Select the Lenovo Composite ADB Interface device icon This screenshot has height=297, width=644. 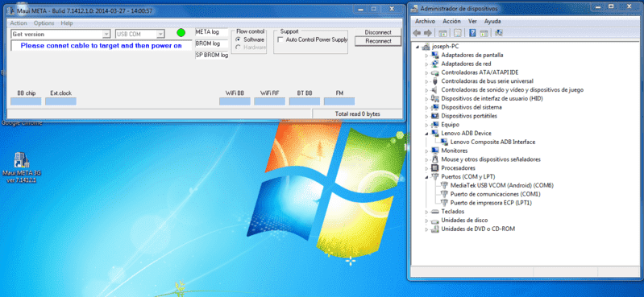coord(444,142)
